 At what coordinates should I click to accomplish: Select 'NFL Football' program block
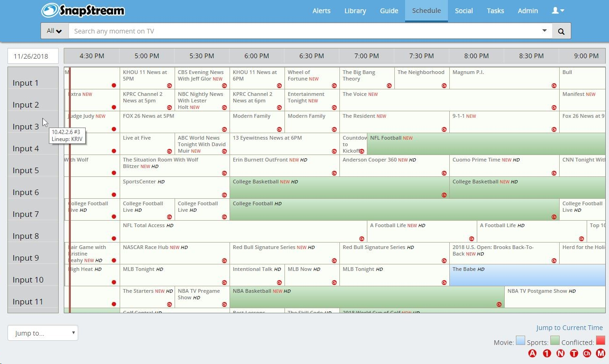[x=486, y=144]
